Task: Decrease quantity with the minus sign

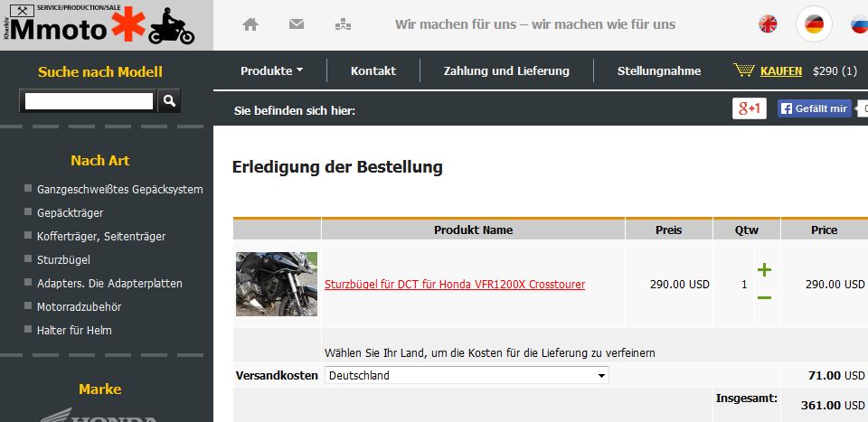Action: [764, 298]
